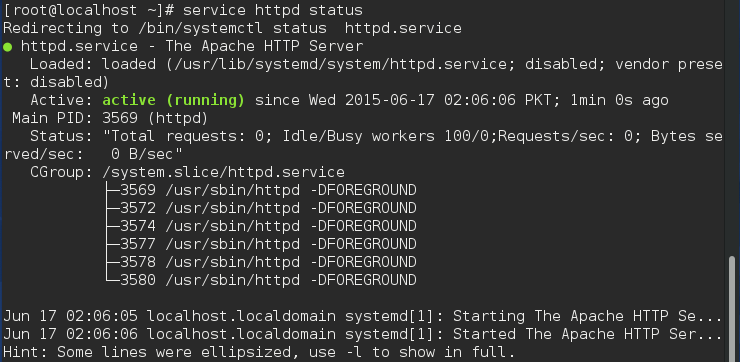Screen dimensions: 740x362
Task: Click the 'Main PID: 3569 (httpd)' line
Action: [110, 118]
